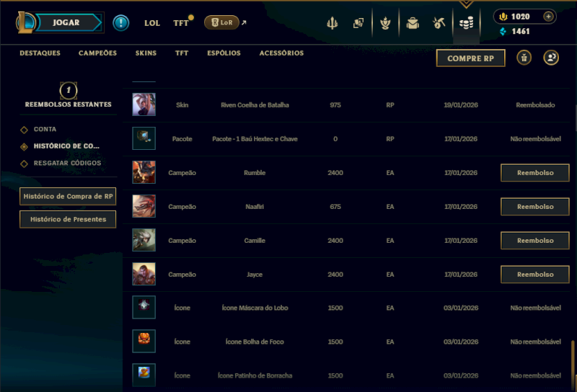577x392 pixels.
Task: Click the Naafiri champion thumbnail
Action: coord(144,206)
